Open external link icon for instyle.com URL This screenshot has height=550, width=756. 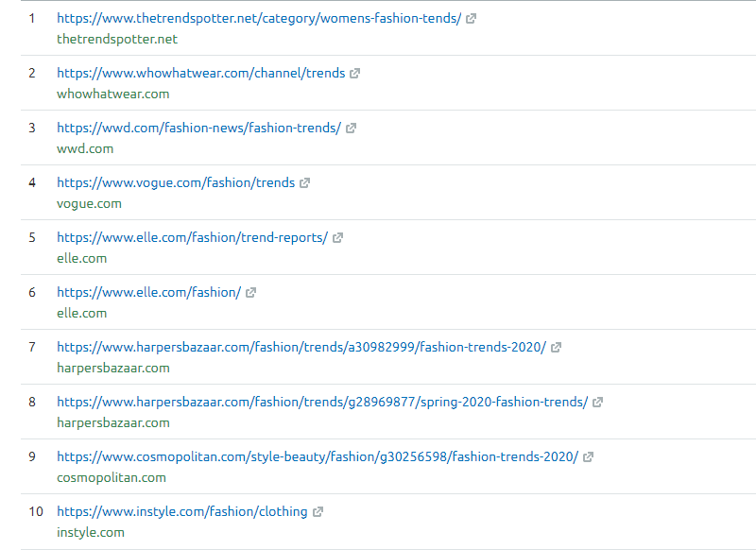(x=318, y=512)
